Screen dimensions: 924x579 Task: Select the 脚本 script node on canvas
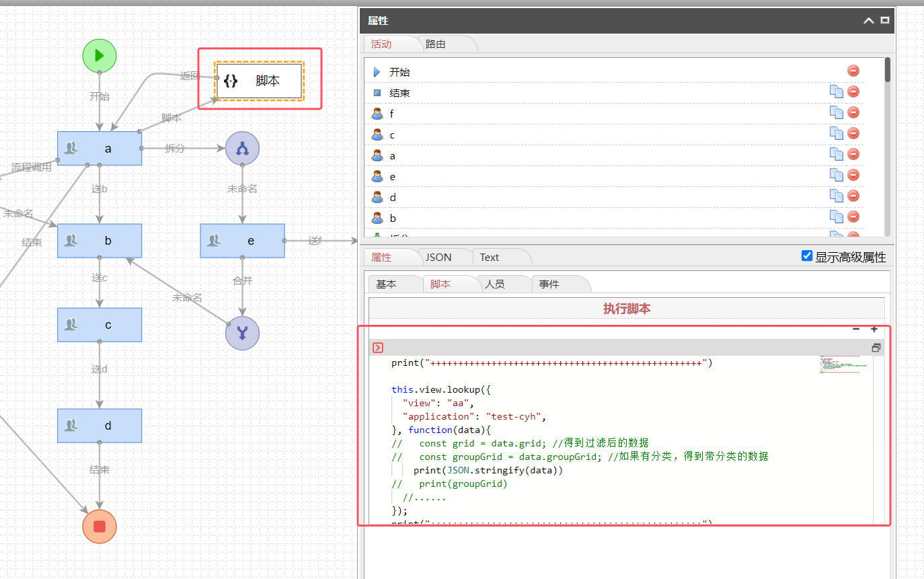click(x=260, y=81)
